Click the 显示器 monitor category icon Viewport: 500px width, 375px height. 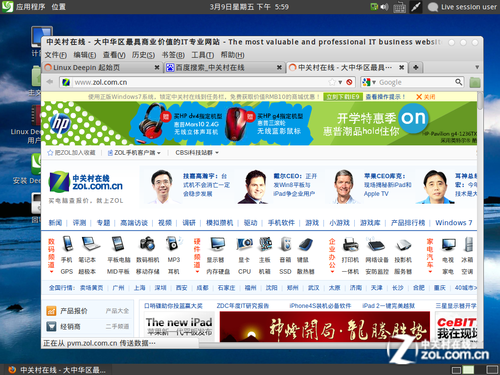[217, 244]
